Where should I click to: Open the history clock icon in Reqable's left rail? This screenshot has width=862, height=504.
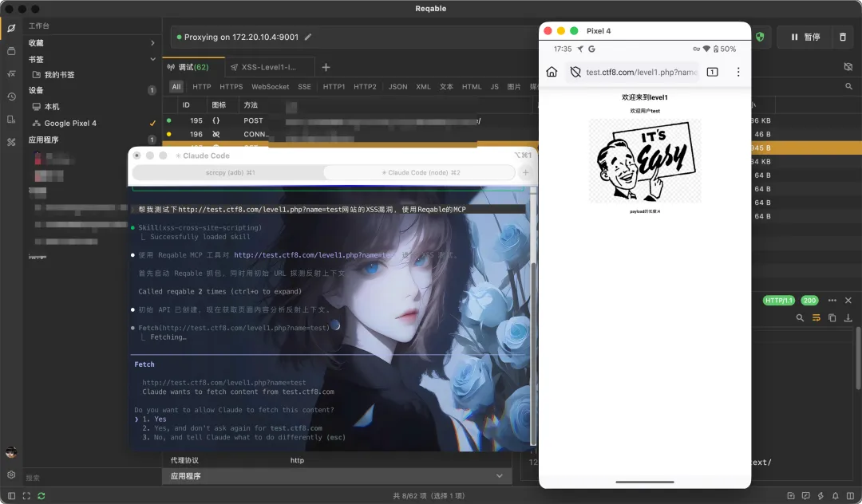(x=11, y=96)
